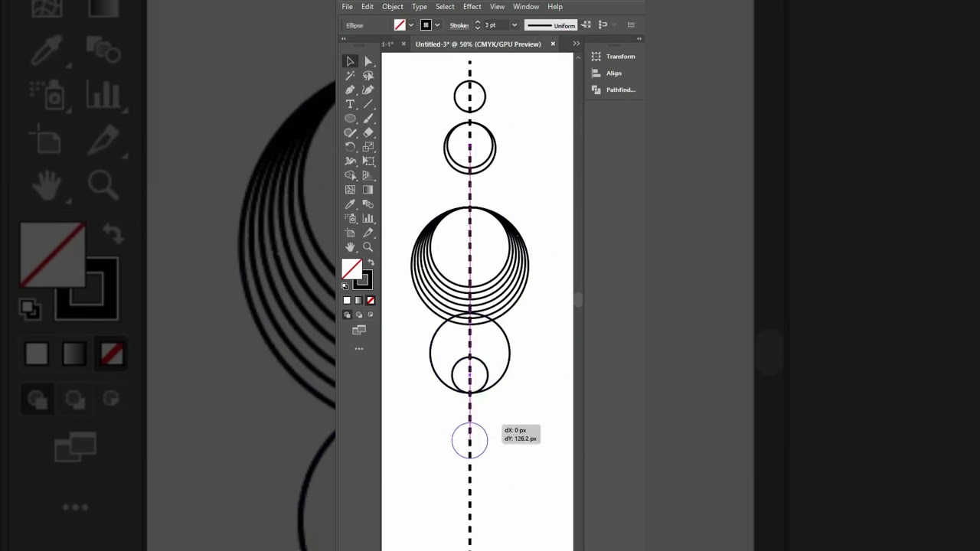Viewport: 980px width, 551px height.
Task: Click the 3 pt stroke weight field
Action: coord(495,25)
